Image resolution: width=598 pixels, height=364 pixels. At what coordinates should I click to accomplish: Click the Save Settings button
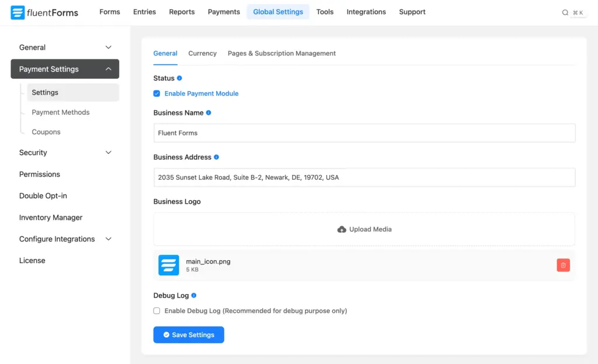(x=188, y=334)
